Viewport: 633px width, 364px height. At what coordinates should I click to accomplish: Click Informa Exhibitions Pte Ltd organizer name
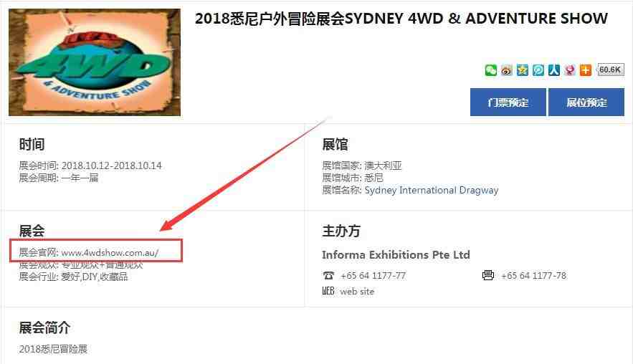click(x=396, y=254)
